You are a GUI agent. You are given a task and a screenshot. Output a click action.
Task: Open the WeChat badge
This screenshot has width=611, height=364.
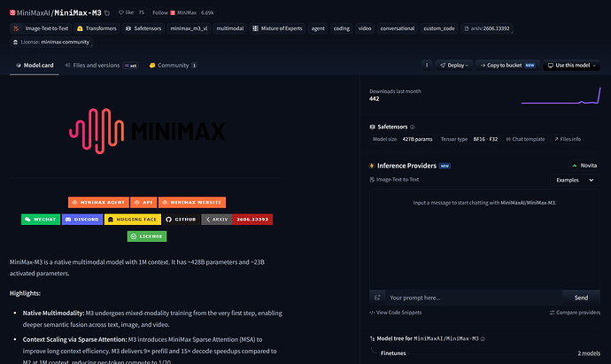(41, 220)
